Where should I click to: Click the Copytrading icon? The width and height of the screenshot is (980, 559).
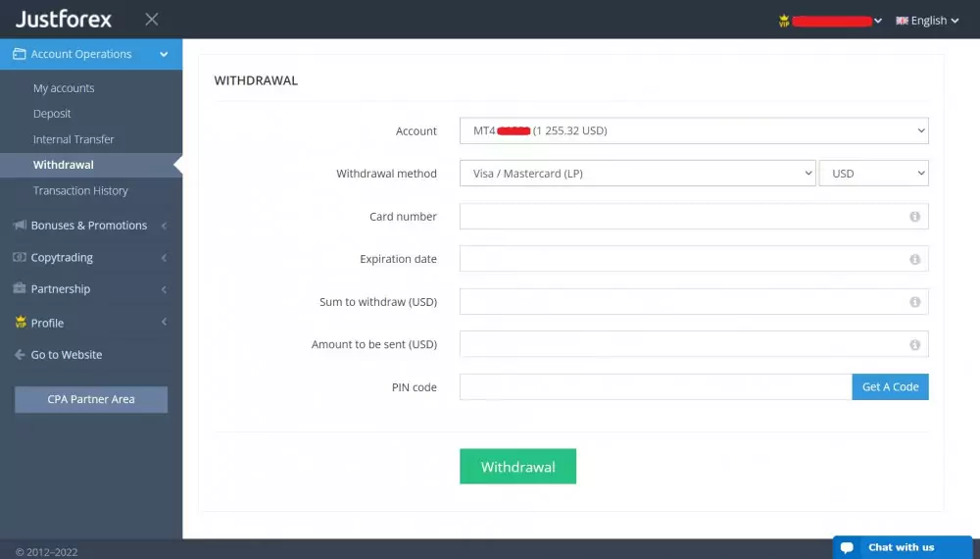click(20, 257)
